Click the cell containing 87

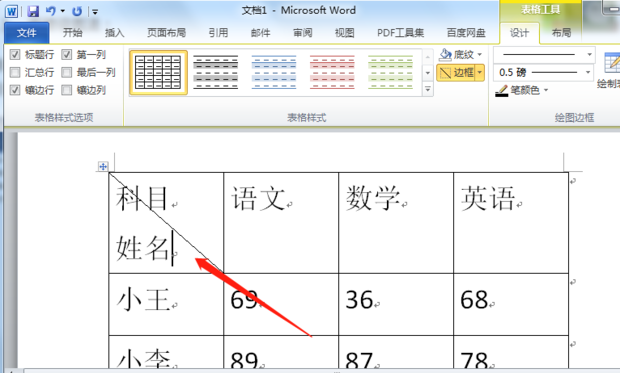click(396, 352)
